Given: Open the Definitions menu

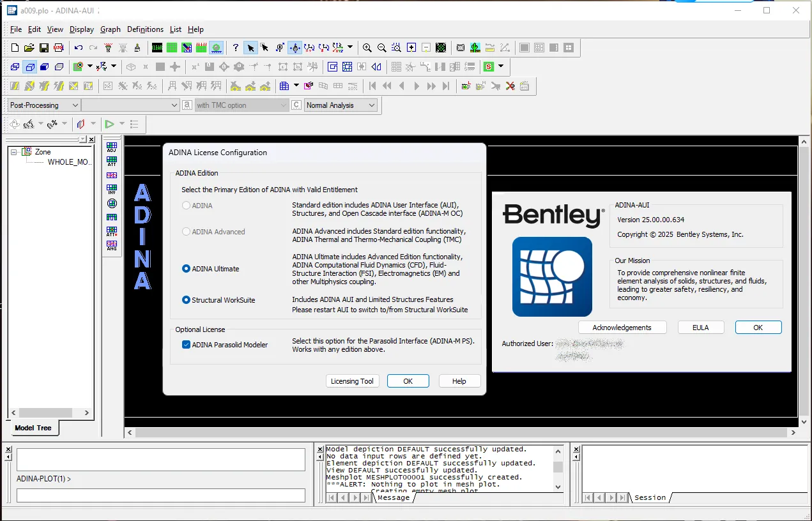Looking at the screenshot, I should coord(146,29).
